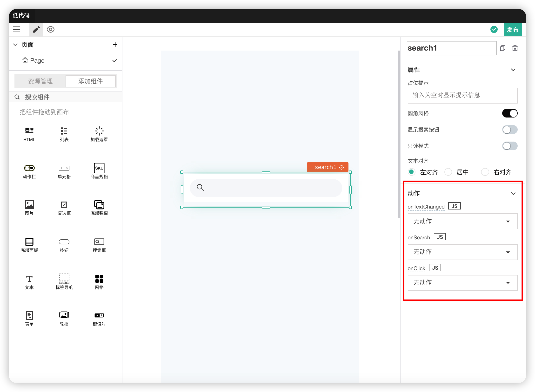Click the 占位提示 placeholder input field
This screenshot has height=392, width=535.
(462, 95)
